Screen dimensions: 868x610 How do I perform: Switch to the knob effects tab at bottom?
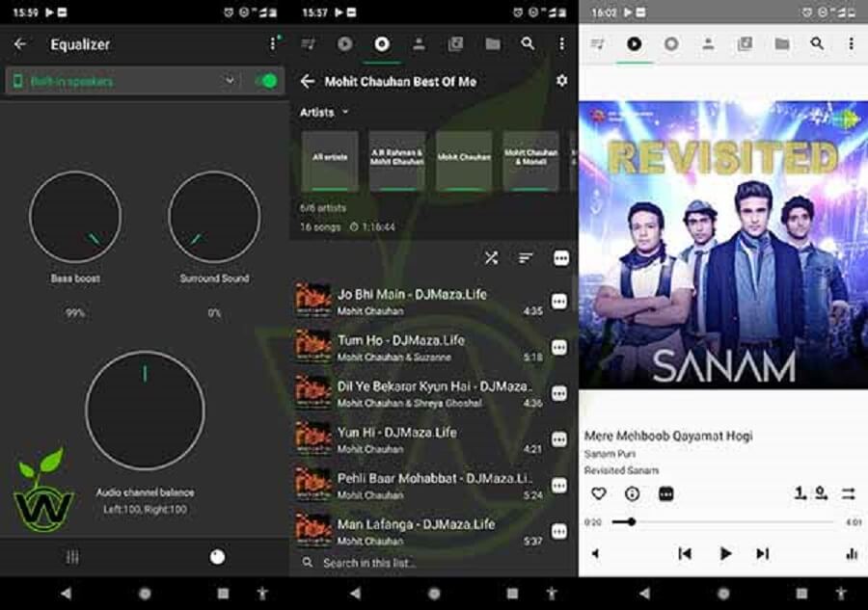(218, 557)
